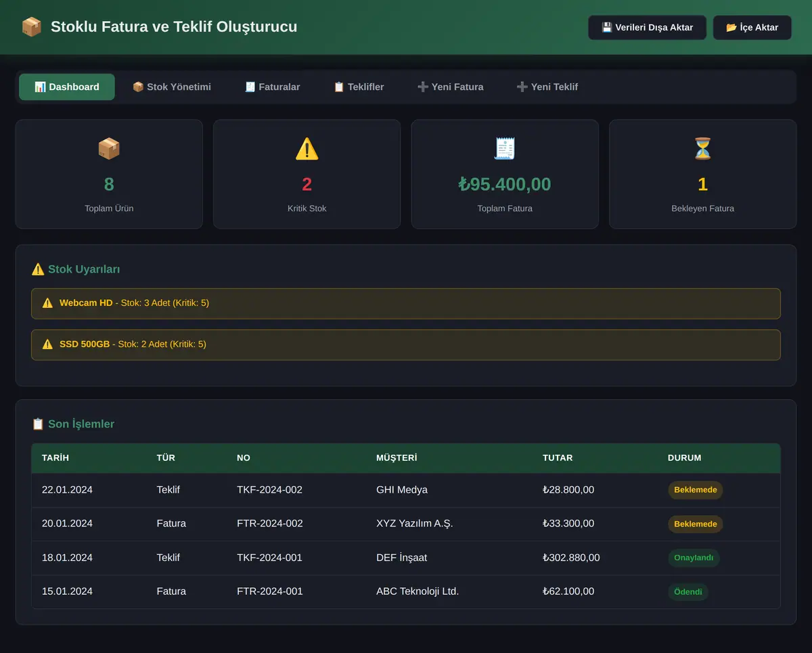Click the TUTAR column header
812x653 pixels.
coord(558,458)
